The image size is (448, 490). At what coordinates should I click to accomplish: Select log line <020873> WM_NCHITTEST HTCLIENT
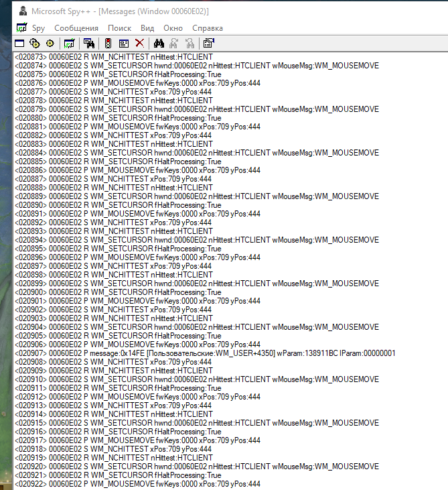pyautogui.click(x=114, y=57)
